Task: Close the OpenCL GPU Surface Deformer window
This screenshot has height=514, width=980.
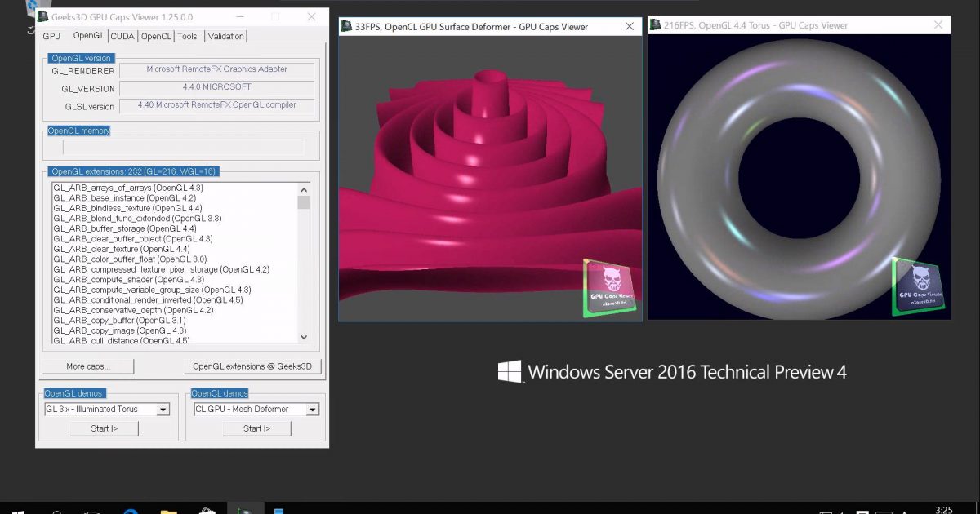Action: [x=629, y=26]
